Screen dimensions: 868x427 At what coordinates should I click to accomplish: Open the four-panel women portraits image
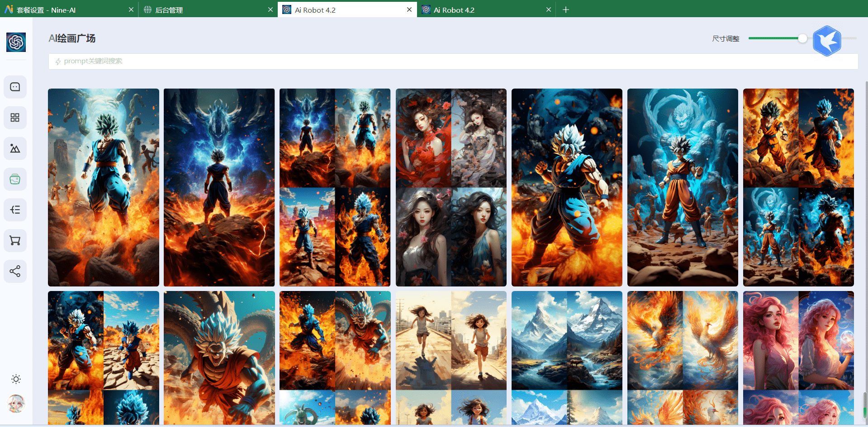[x=451, y=188]
